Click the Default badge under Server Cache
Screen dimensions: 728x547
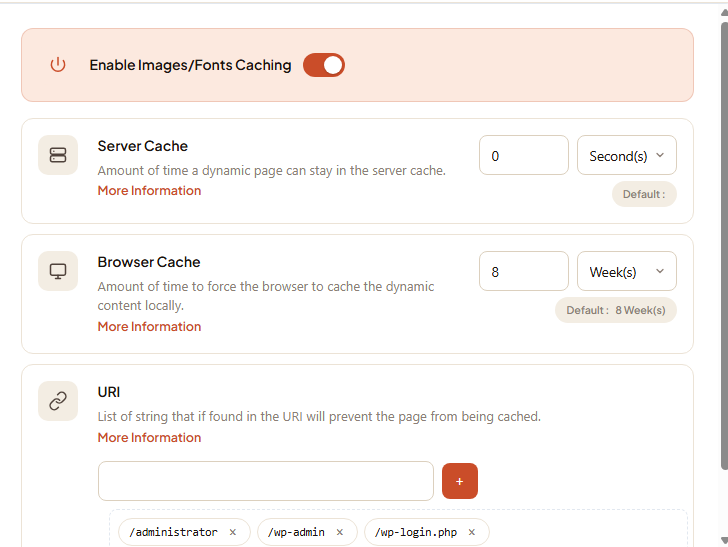(x=644, y=194)
